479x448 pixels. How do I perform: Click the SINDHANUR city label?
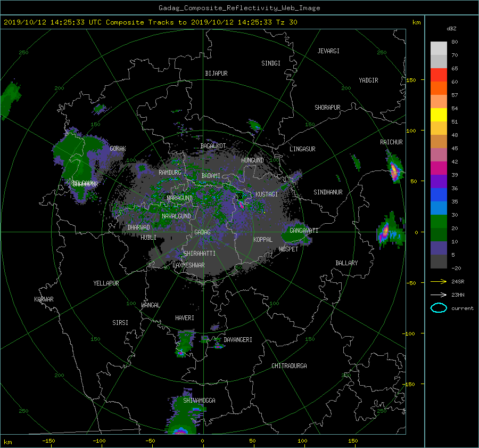point(328,192)
